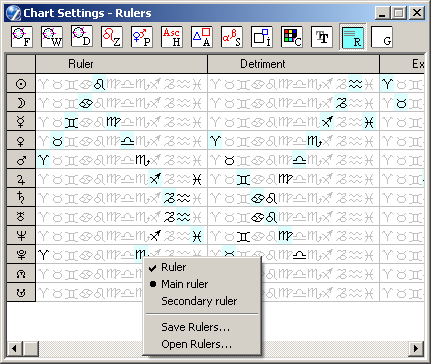This screenshot has width=431, height=364.
Task: Open the fonts TT settings icon
Action: (322, 37)
